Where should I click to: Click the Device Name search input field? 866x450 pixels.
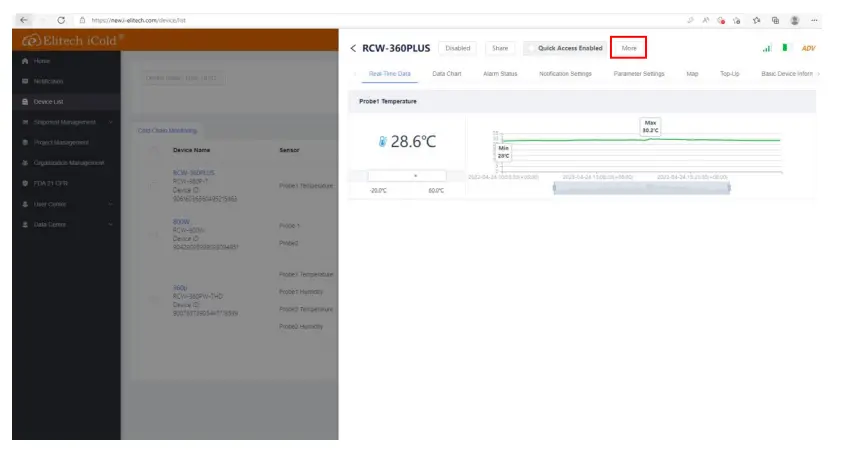click(184, 78)
